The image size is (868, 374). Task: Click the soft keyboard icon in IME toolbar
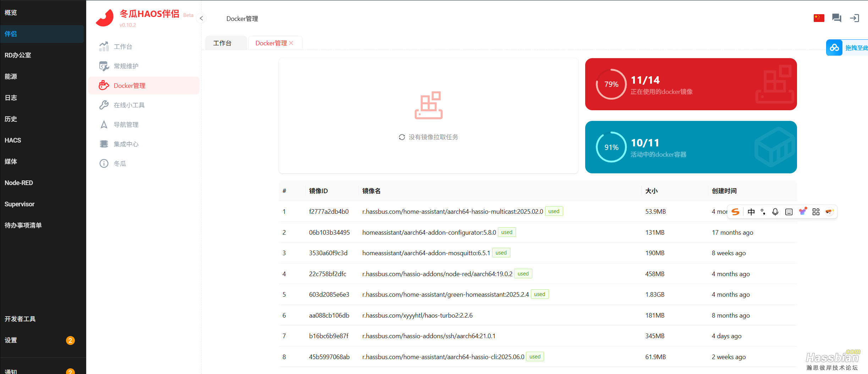[x=789, y=212]
